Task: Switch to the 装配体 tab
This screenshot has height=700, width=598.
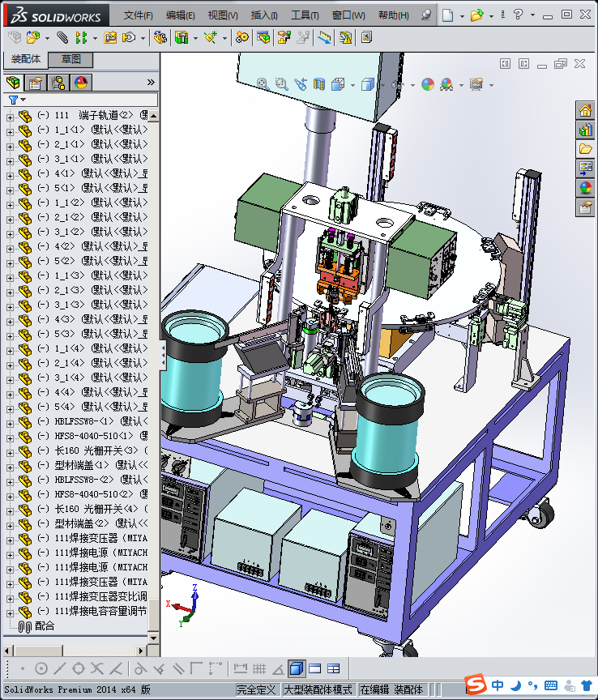Action: (26, 59)
